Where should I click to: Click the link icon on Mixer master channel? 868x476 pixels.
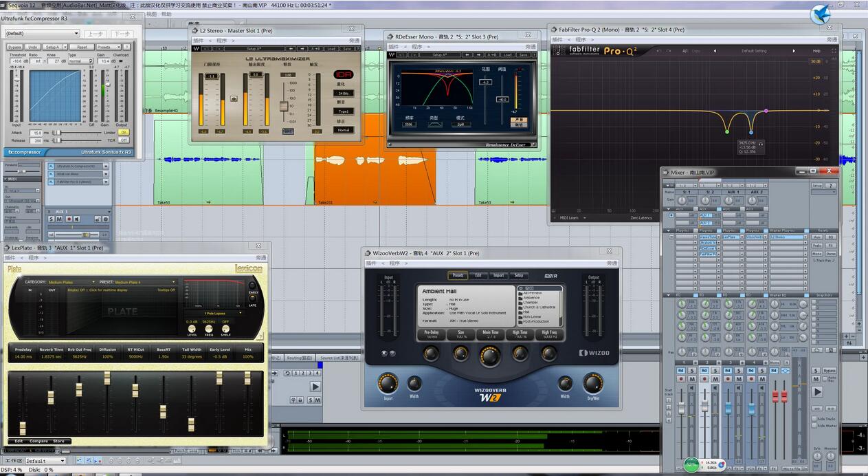786,370
